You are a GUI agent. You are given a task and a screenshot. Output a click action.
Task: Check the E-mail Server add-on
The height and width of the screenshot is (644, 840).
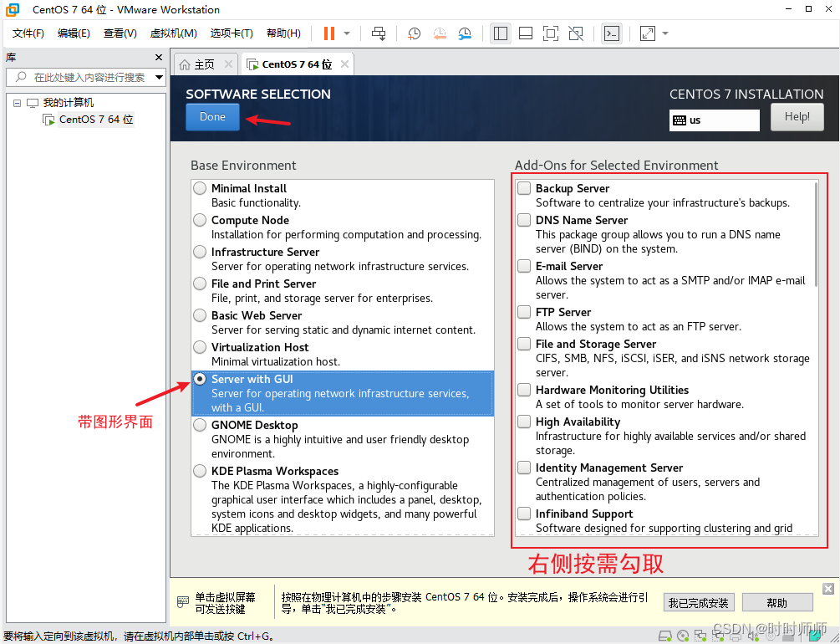524,266
